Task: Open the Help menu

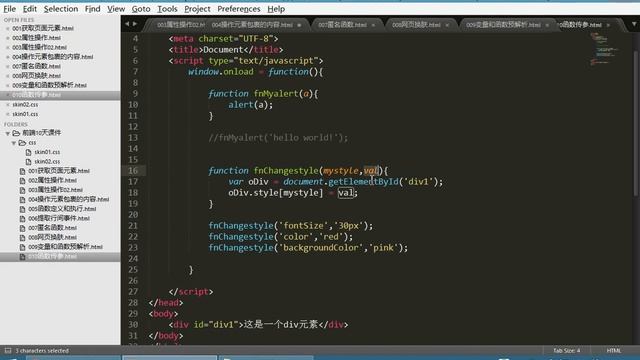Action: tap(276, 9)
